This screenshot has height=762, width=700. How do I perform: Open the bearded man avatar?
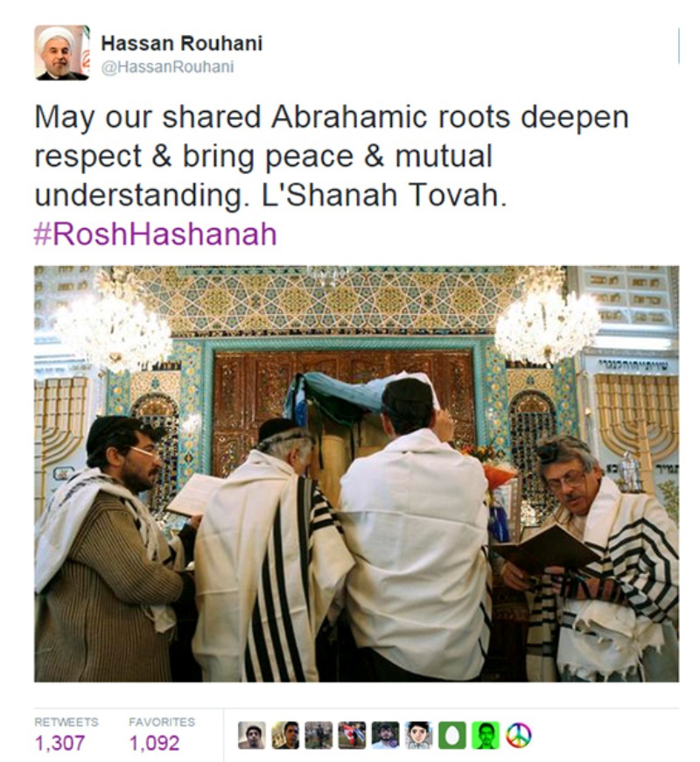tap(386, 735)
